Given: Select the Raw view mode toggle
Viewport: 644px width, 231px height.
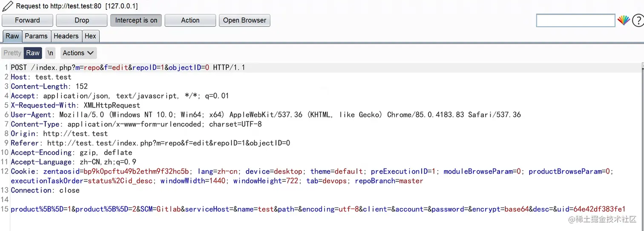Looking at the screenshot, I should click(33, 53).
